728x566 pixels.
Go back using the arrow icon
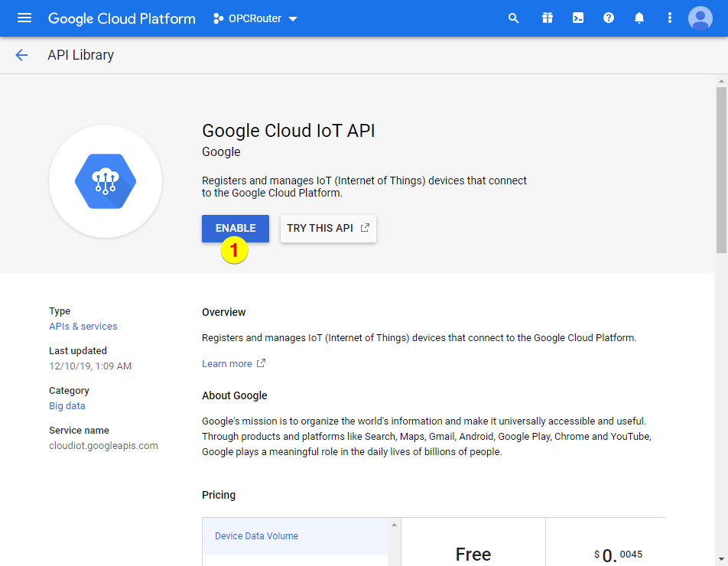click(x=21, y=55)
